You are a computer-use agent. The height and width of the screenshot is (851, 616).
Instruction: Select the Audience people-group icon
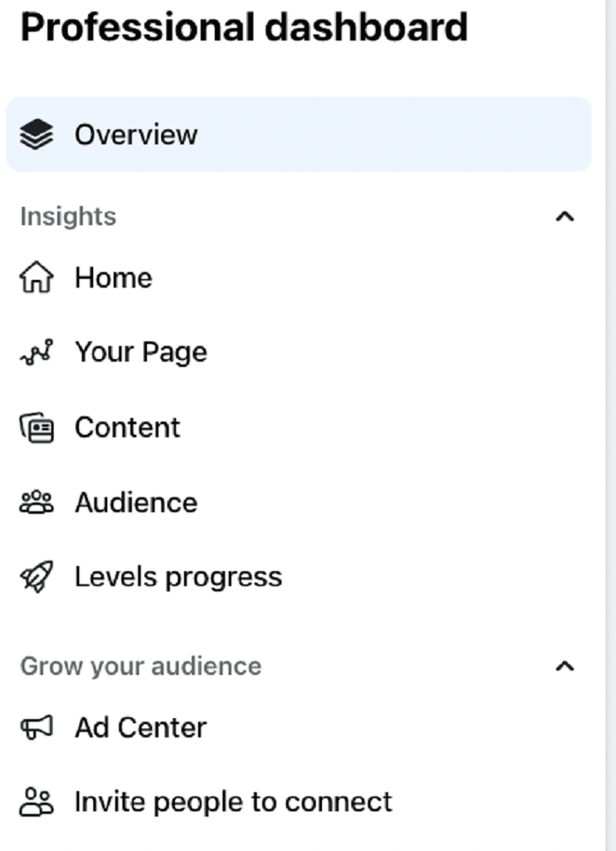tap(36, 502)
